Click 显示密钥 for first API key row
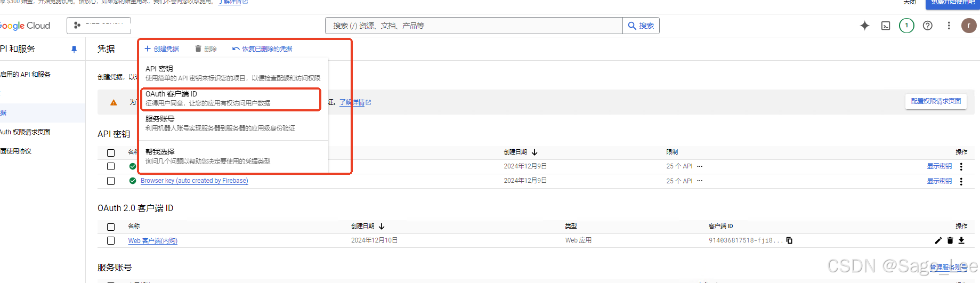 (939, 166)
